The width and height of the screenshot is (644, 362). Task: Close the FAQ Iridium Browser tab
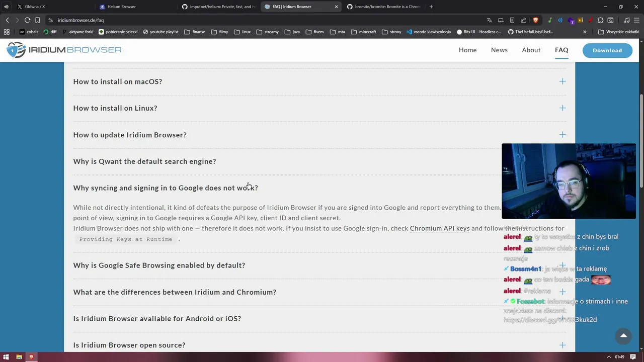(337, 7)
